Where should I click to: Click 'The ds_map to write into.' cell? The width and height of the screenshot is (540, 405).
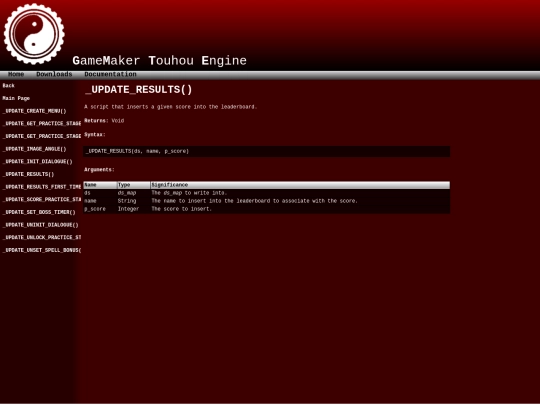point(189,193)
